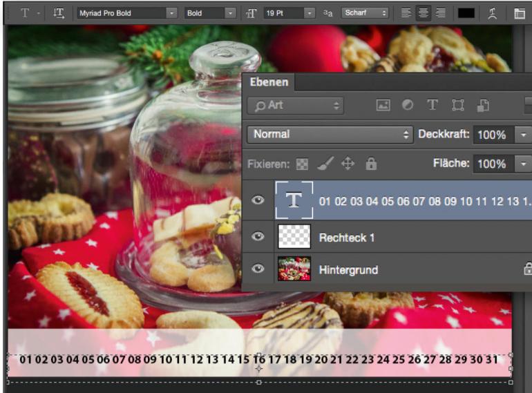This screenshot has height=393, width=532.
Task: Filter layers by shape layers
Action: point(457,105)
